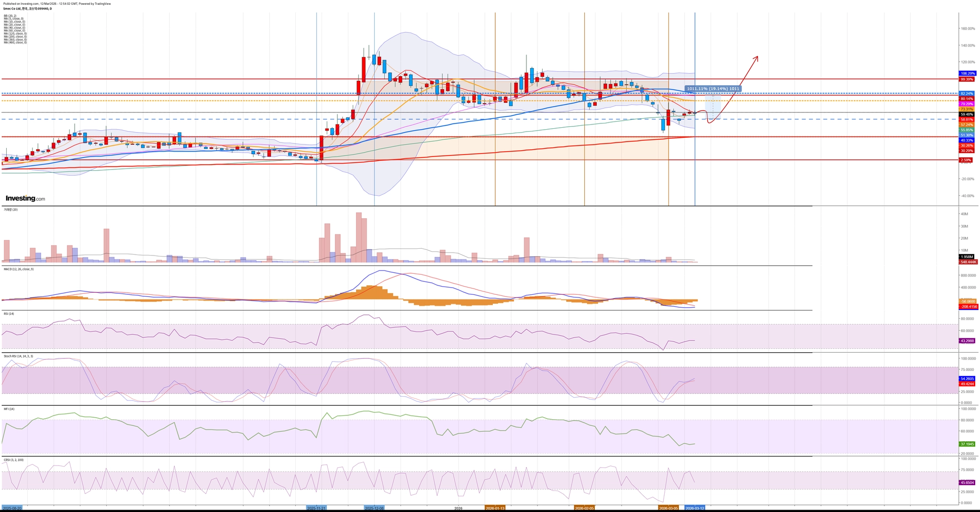This screenshot has height=512, width=980.
Task: Click the MA (360, close, 0) legend entry
Action: [x=15, y=39]
